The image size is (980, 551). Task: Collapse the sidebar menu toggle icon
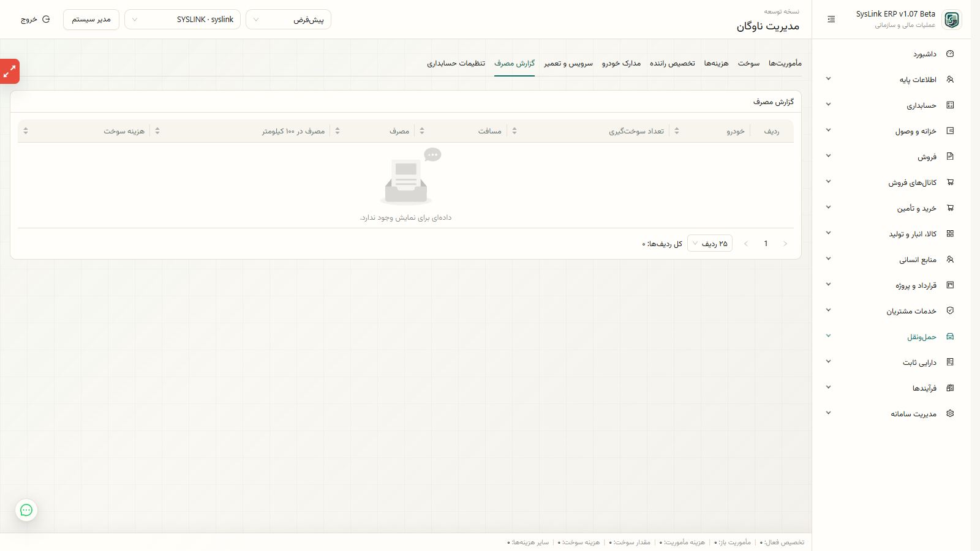coord(831,20)
